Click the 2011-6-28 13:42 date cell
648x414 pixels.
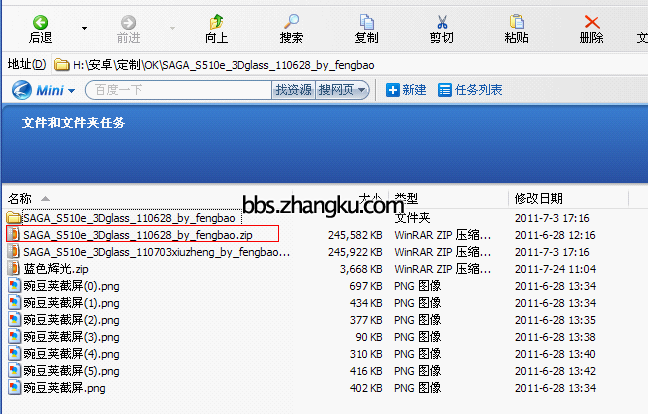(x=555, y=371)
